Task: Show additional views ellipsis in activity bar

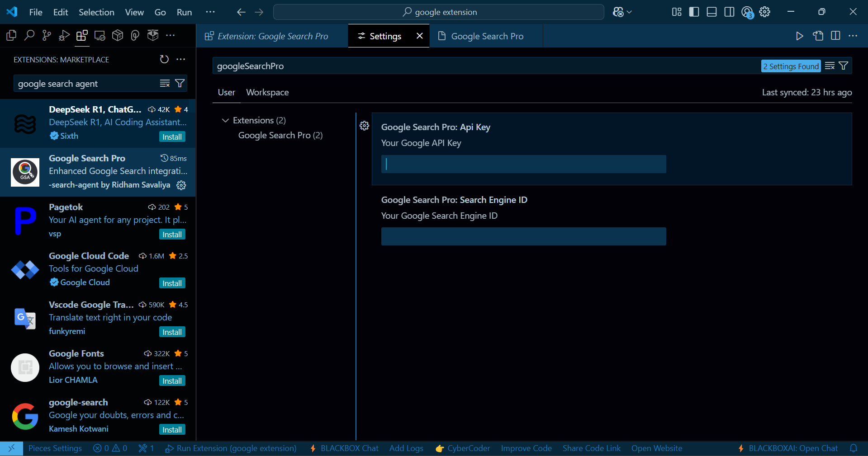Action: 170,35
